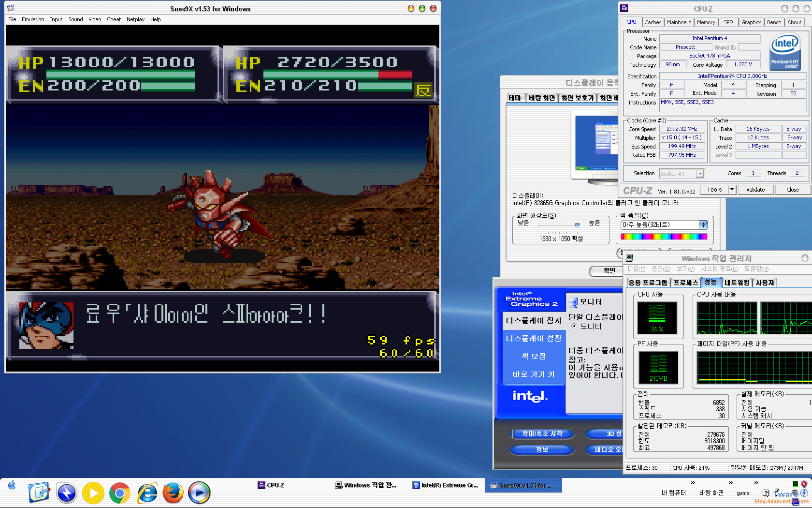812x508 pixels.
Task: Open the 바탕 화면 tab in display properties
Action: tap(541, 98)
